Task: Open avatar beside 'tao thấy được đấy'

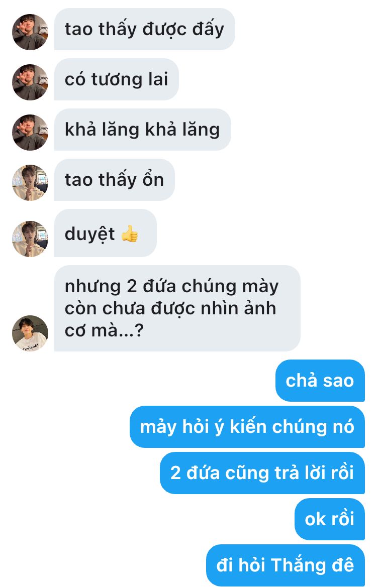Action: click(x=30, y=32)
